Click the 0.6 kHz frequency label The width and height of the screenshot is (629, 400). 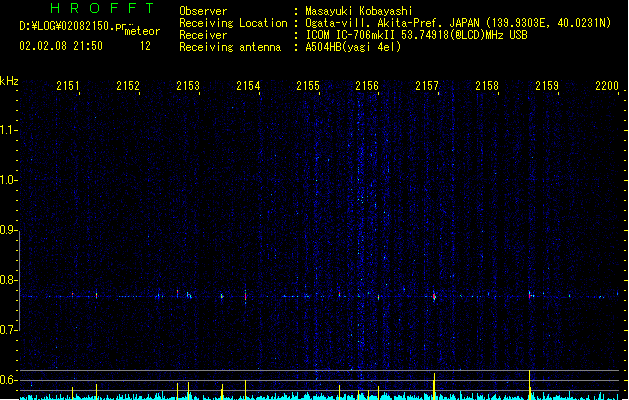coord(9,380)
